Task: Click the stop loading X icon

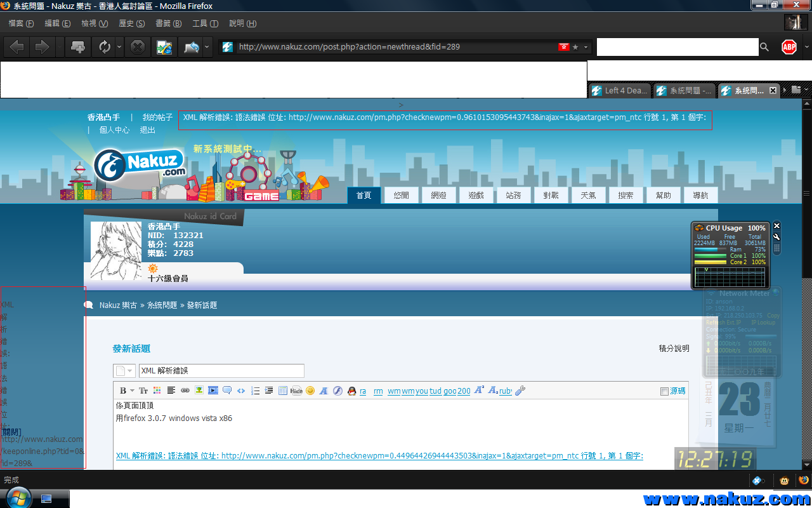Action: coord(137,47)
